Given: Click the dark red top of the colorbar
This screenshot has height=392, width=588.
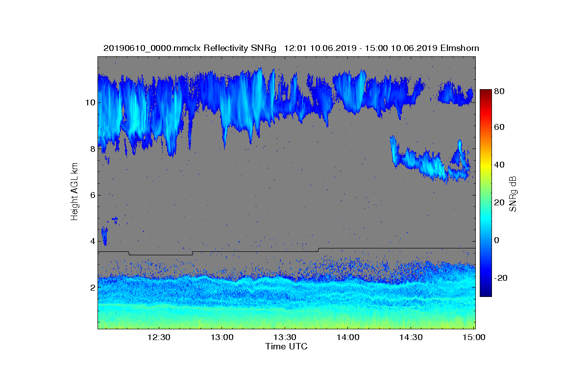Looking at the screenshot, I should click(486, 93).
